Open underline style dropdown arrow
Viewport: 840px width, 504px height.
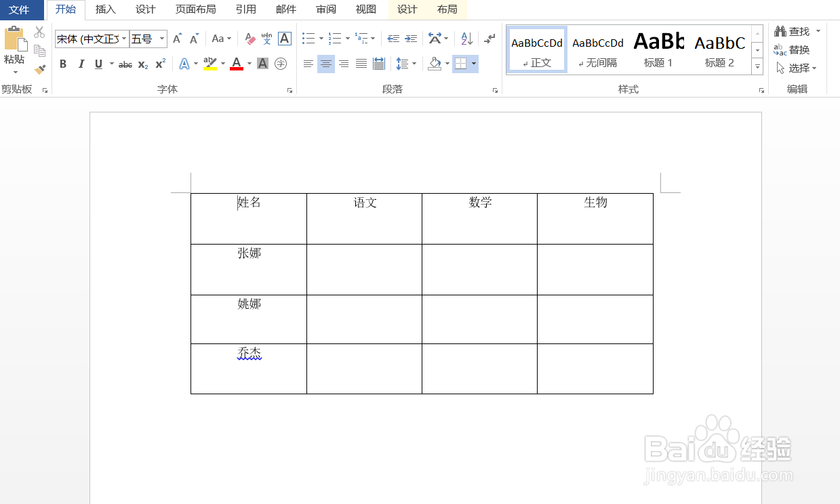(112, 64)
